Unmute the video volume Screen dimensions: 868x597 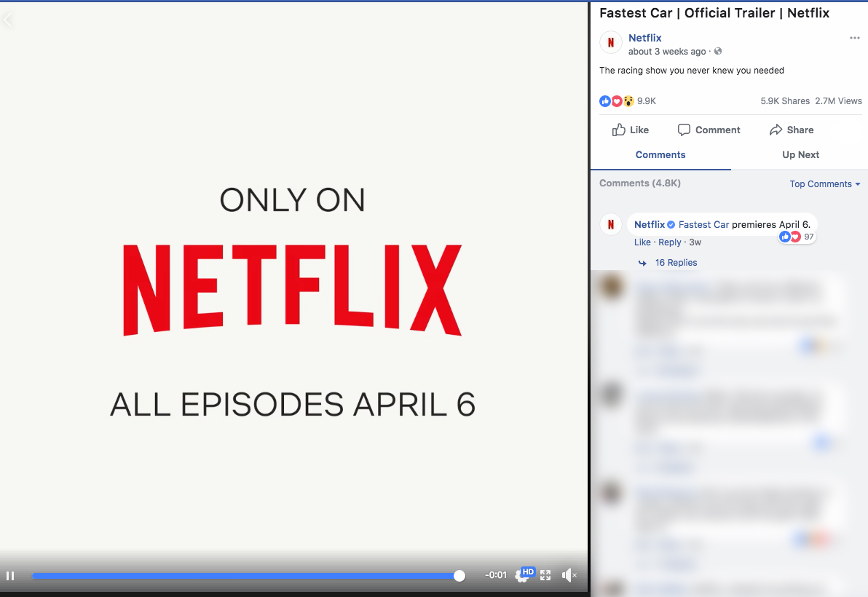[x=569, y=576]
